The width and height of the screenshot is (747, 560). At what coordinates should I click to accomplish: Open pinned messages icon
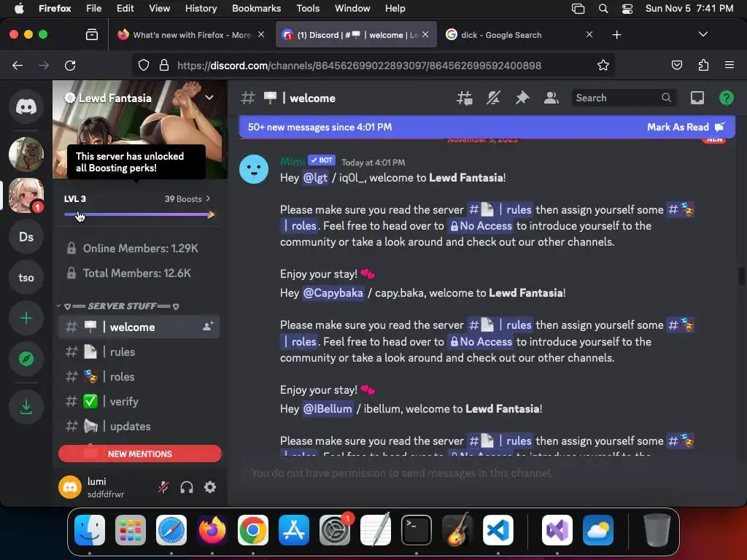pyautogui.click(x=522, y=98)
